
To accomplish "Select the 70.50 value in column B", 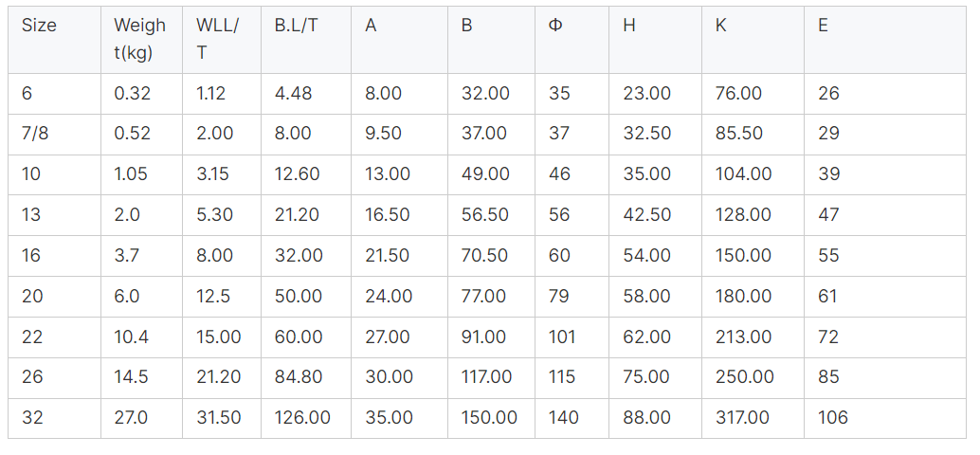I will point(485,256).
